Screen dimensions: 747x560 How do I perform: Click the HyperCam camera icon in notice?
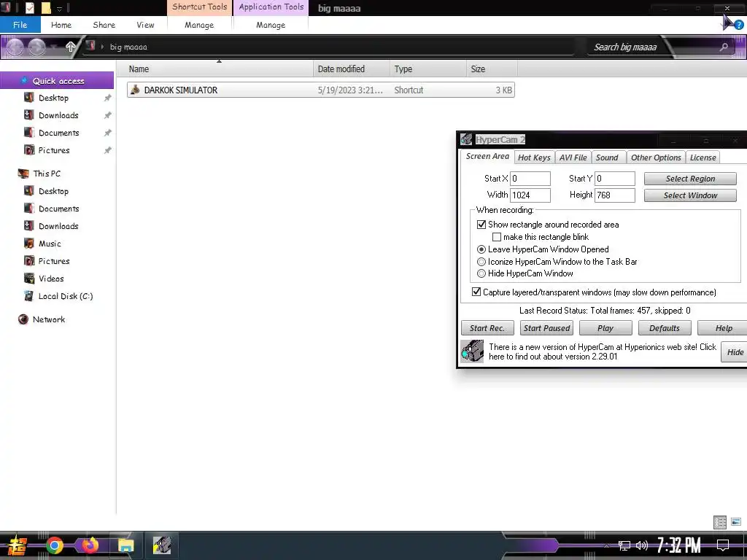click(x=472, y=351)
